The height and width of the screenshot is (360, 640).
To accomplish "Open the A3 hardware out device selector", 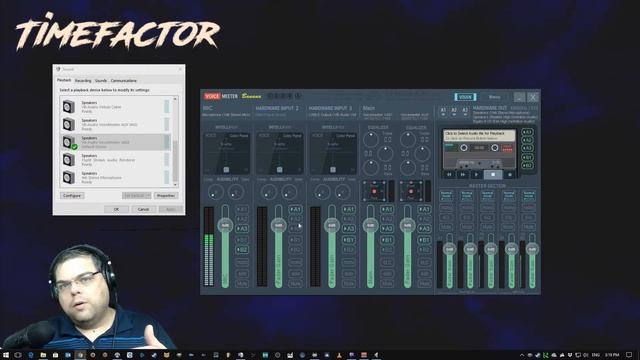I will [x=464, y=111].
